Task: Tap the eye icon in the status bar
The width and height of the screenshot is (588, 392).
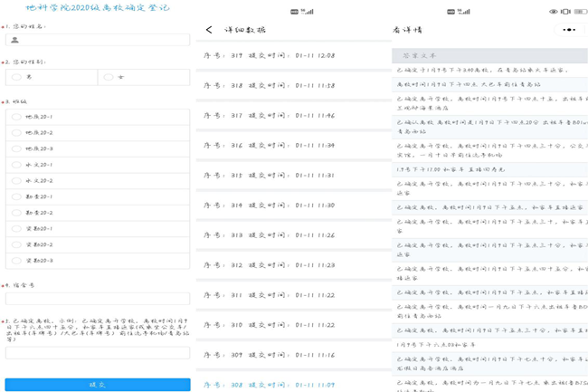Action: (553, 12)
